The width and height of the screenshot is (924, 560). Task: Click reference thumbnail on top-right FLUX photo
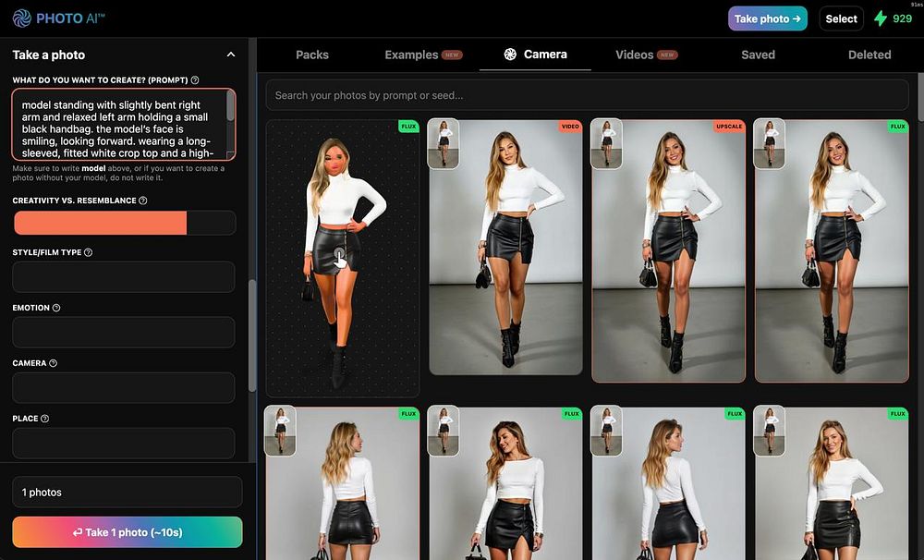pos(769,144)
